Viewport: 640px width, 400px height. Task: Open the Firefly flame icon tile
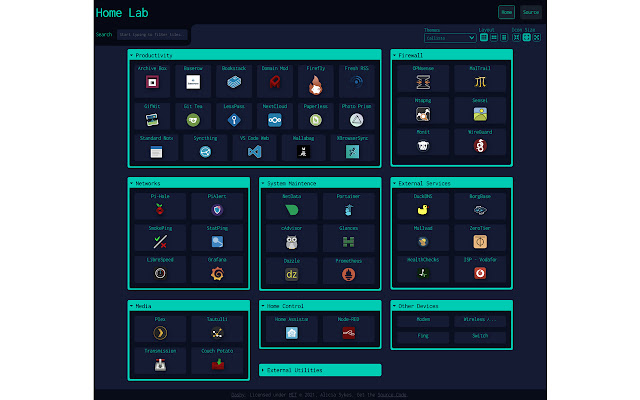point(316,80)
